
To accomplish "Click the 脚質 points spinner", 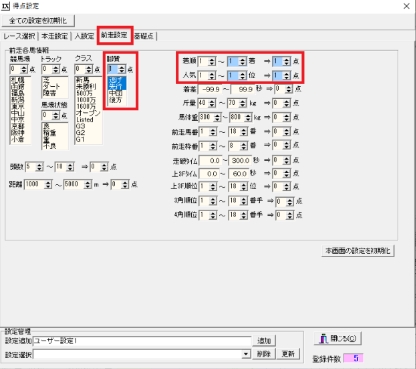I will [117, 69].
